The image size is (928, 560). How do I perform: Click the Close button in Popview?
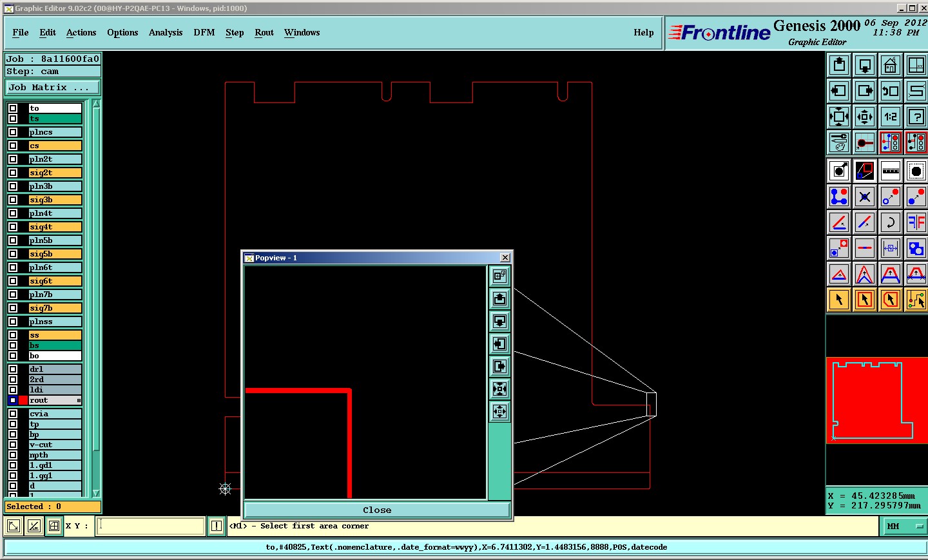377,510
